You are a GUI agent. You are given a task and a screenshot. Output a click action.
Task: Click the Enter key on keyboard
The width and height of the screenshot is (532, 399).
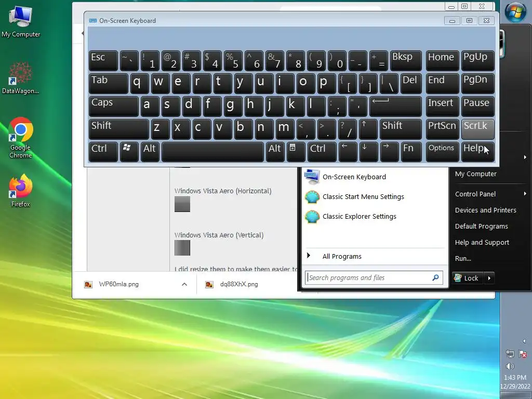395,106
